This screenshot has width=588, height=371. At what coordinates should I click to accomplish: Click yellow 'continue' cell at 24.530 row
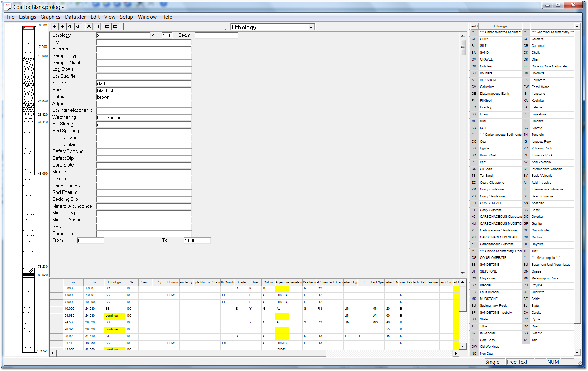114,316
